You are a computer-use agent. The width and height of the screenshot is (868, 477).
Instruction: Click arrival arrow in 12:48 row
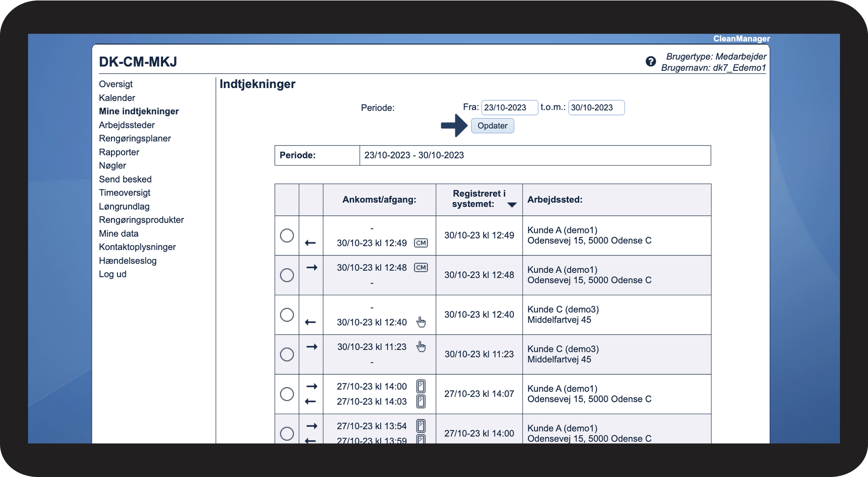[312, 268]
